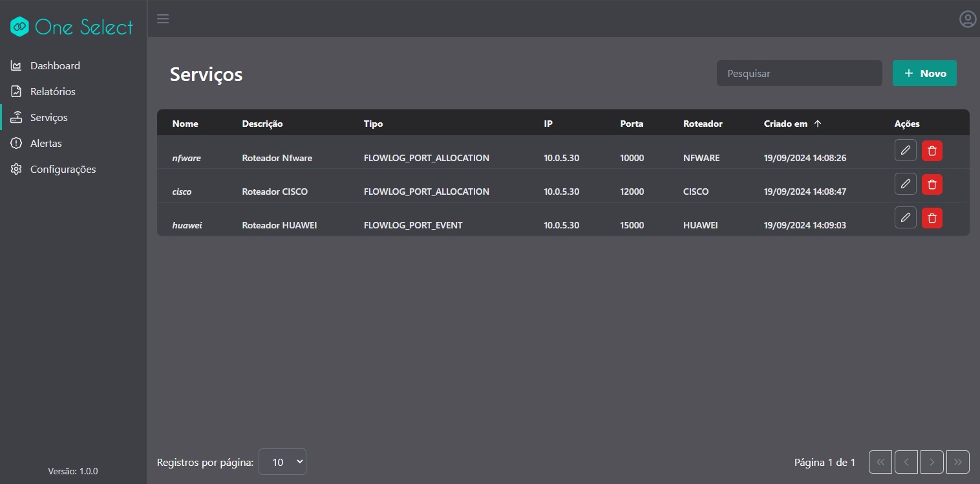Click the date 19/09/2024 14:08:47

point(805,192)
